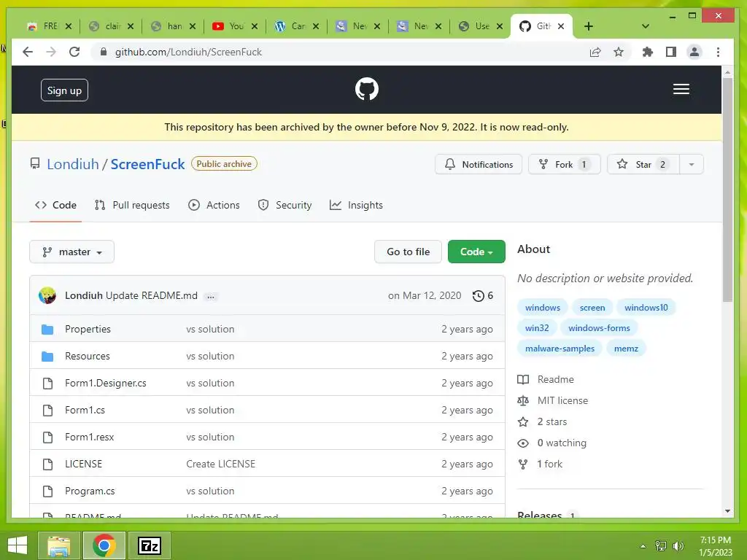Click the network icon in the system tray
747x560 pixels.
point(661,545)
